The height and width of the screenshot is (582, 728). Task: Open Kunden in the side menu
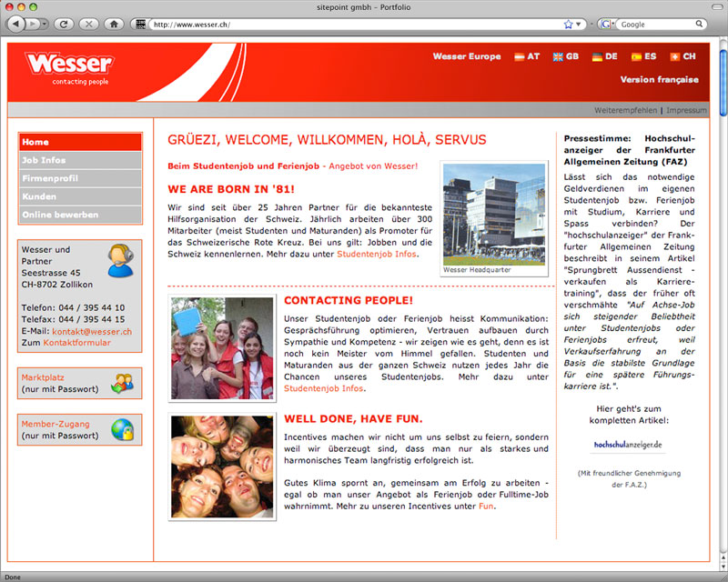[80, 196]
